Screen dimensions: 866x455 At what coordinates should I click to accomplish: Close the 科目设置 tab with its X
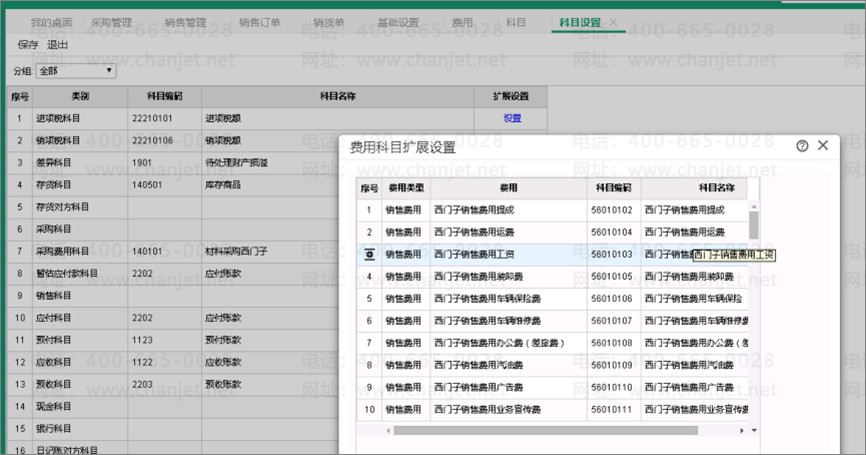pos(613,22)
